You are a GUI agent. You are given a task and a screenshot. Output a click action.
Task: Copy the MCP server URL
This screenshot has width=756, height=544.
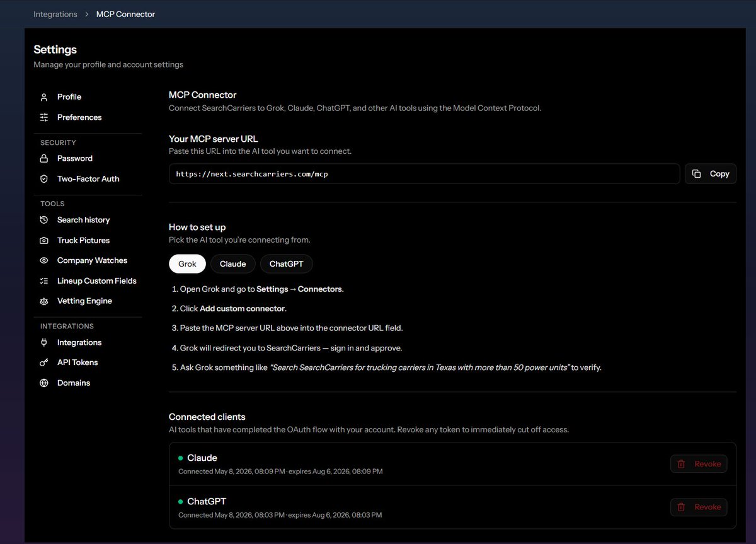711,174
